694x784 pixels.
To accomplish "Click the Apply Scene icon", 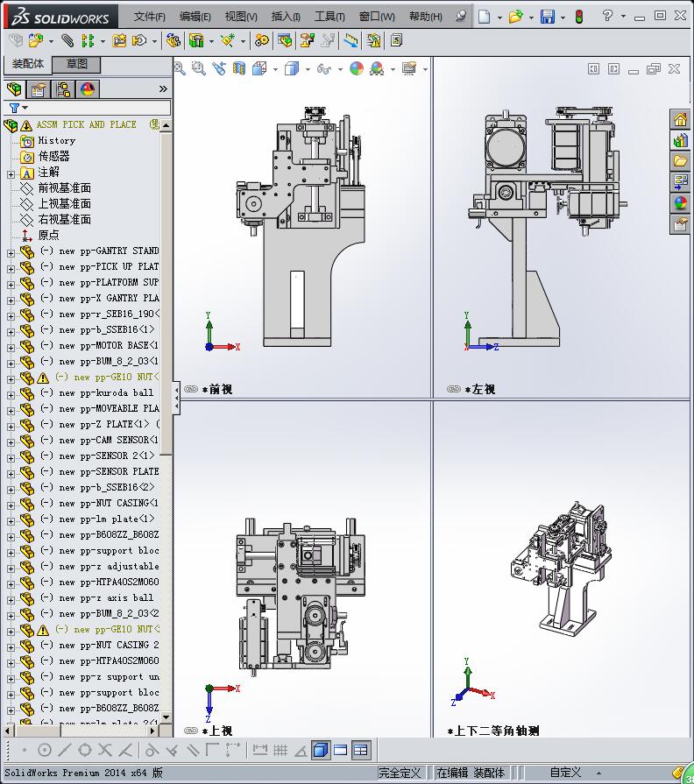I will (x=377, y=68).
